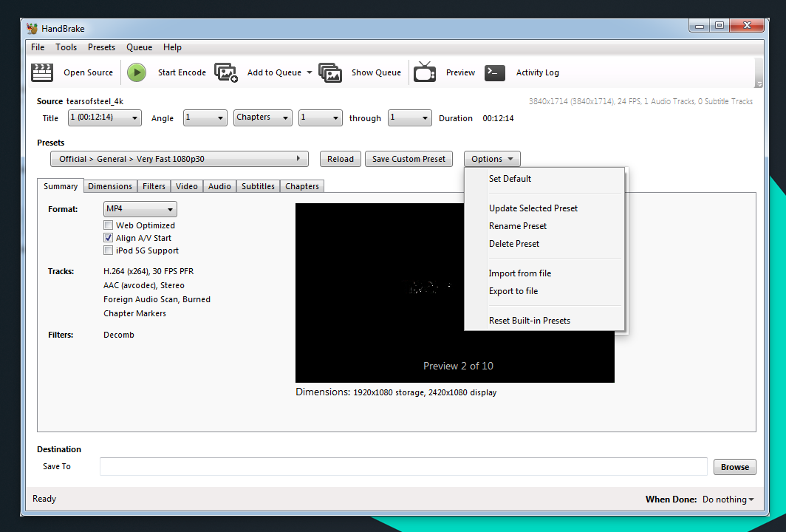The height and width of the screenshot is (532, 786).
Task: Click the Preview television icon
Action: pos(425,72)
